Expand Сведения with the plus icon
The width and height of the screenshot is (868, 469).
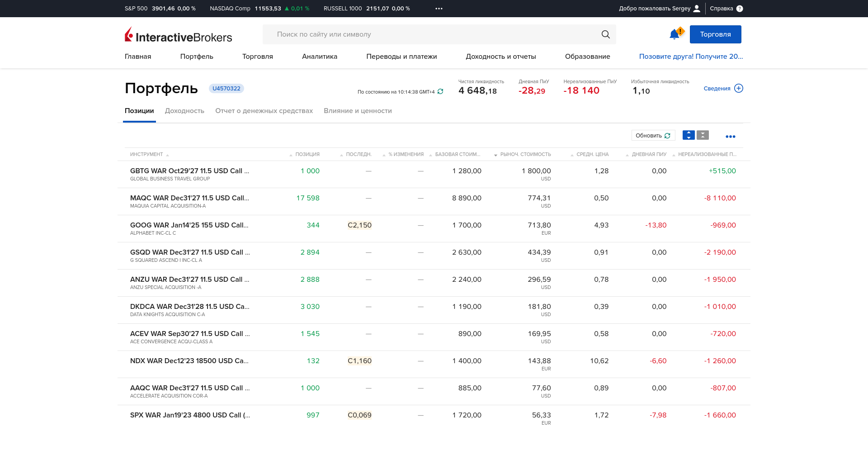[x=739, y=88]
